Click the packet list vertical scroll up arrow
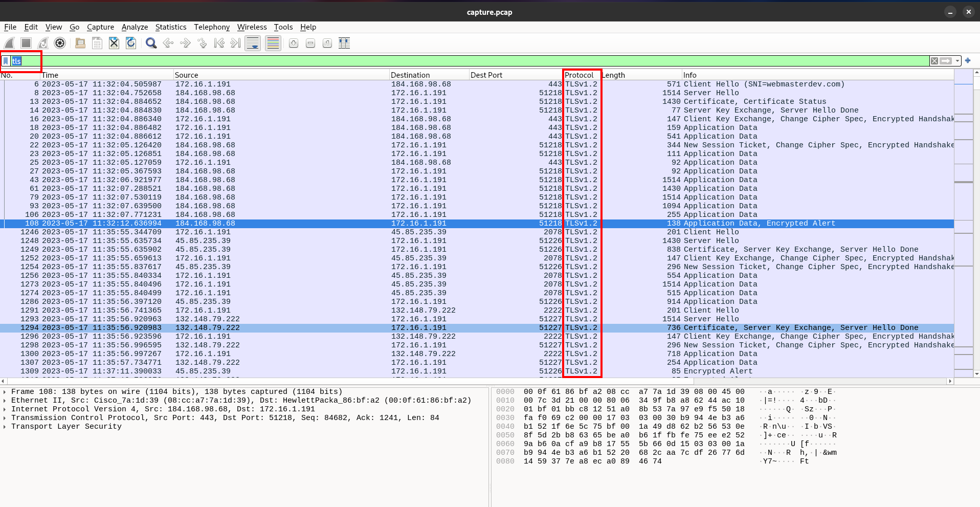Image resolution: width=980 pixels, height=507 pixels. coord(976,73)
